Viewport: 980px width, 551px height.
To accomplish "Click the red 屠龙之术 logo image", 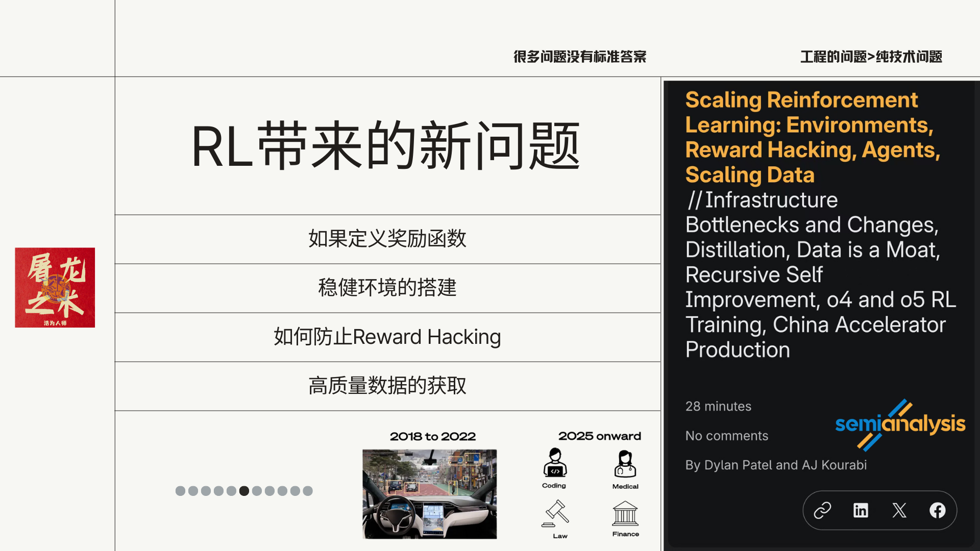I will click(x=55, y=287).
